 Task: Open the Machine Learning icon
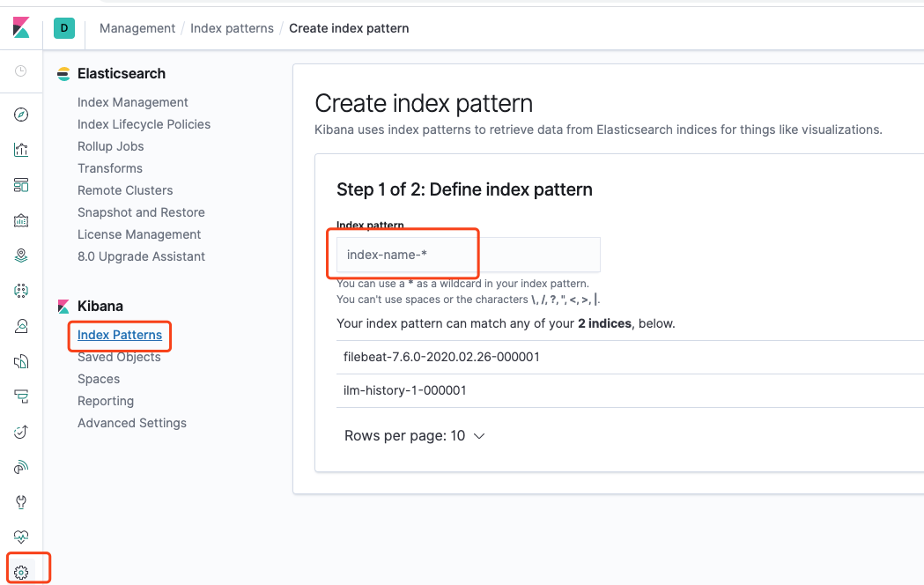tap(21, 291)
